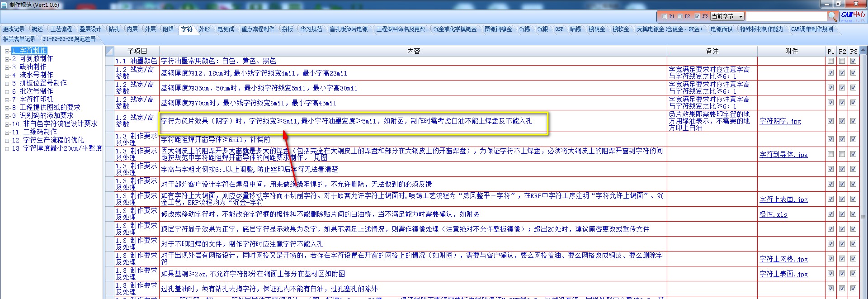Viewport: 868px width, 299px height.
Task: Select the 11 二维码制作 tree item
Action: pyautogui.click(x=34, y=132)
